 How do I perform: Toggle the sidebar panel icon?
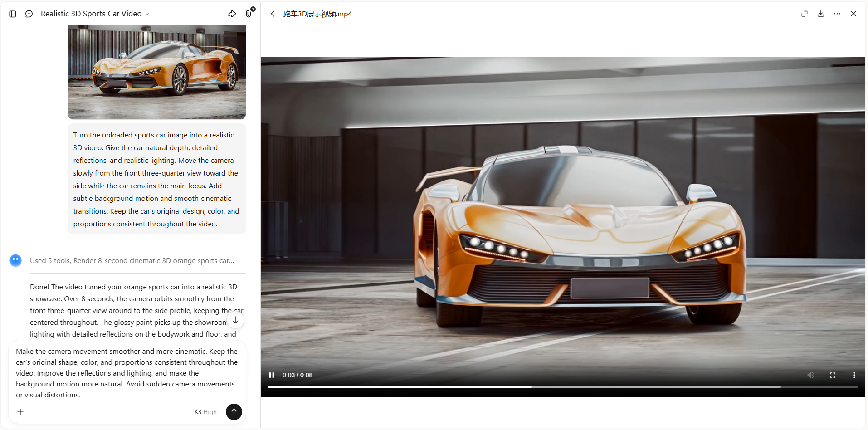coord(13,14)
